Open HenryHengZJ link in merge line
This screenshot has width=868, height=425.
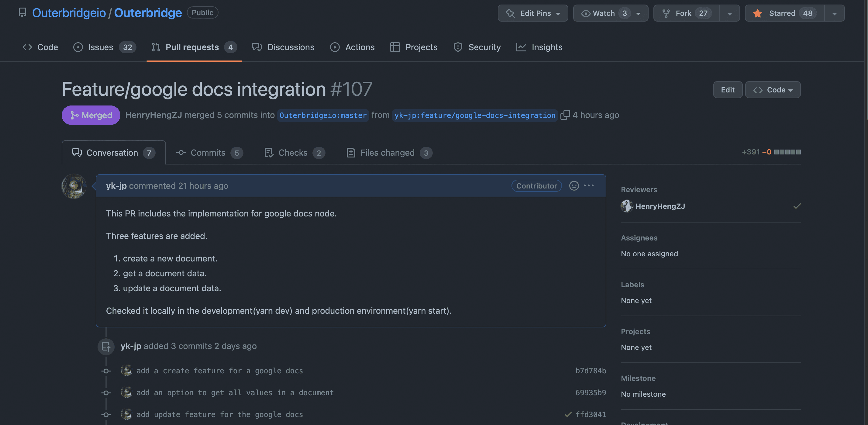tap(153, 115)
